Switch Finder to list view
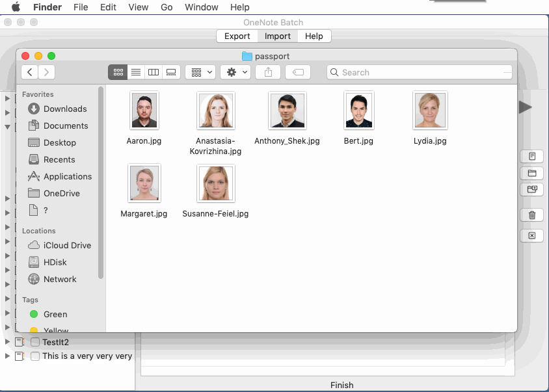The image size is (549, 392). point(136,72)
